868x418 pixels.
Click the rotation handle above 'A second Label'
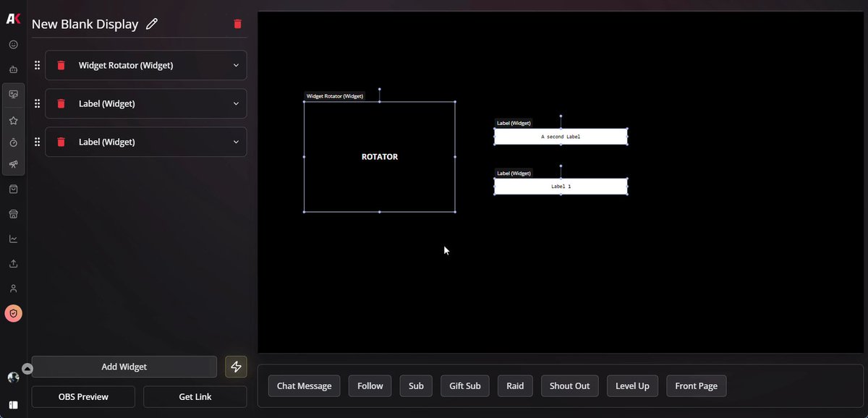pyautogui.click(x=561, y=116)
